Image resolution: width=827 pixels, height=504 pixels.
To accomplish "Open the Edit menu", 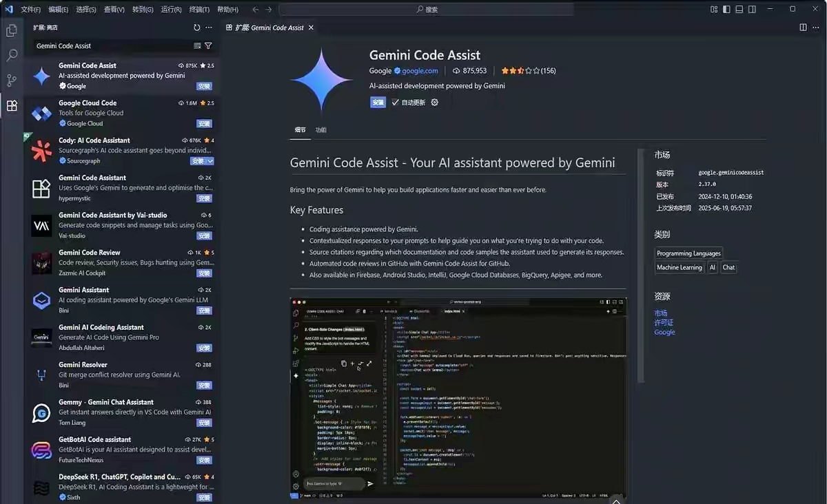I will (59, 10).
